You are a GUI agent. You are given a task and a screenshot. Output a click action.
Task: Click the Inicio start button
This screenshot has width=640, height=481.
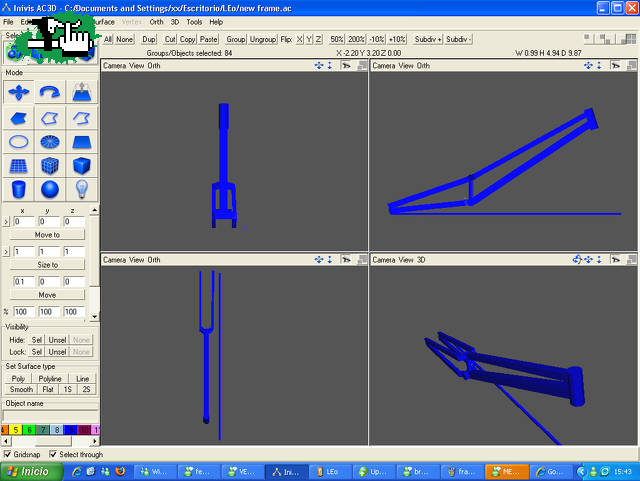[x=28, y=471]
